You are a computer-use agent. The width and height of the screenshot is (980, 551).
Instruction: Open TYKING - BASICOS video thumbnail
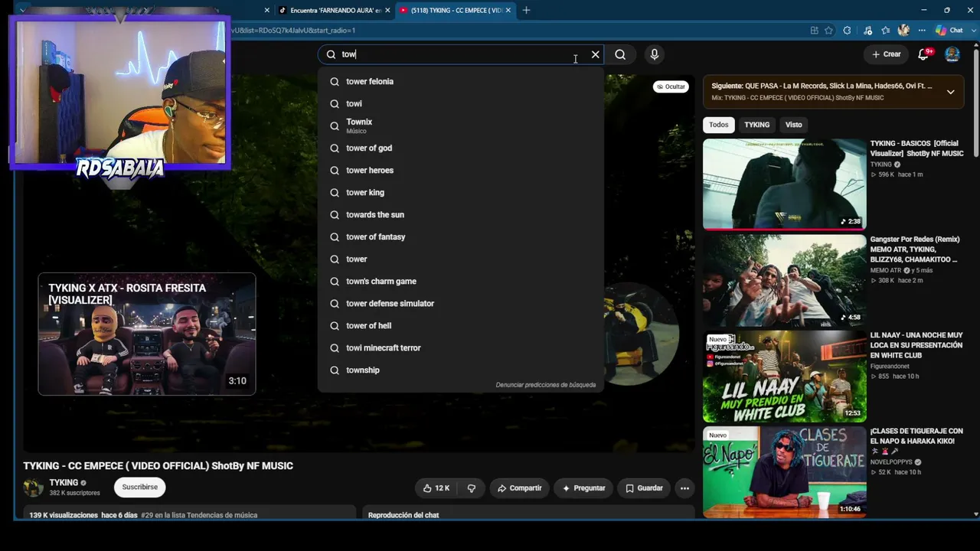coord(785,184)
